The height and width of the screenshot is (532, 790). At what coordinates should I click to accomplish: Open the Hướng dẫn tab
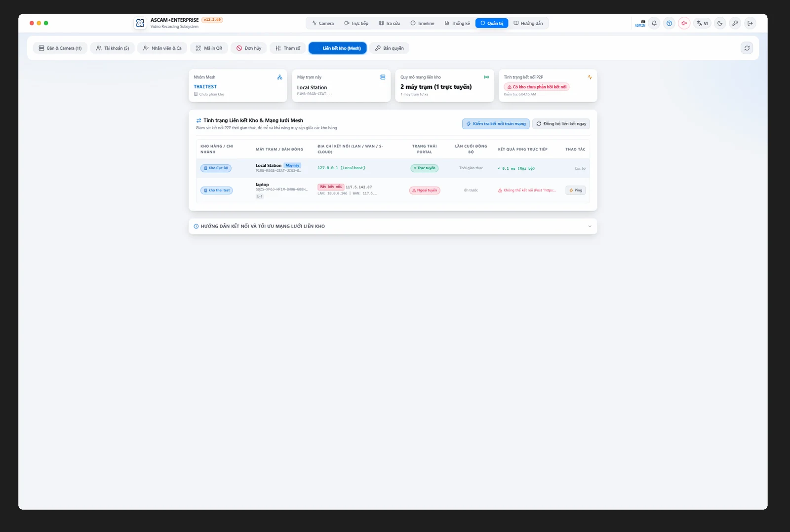528,23
